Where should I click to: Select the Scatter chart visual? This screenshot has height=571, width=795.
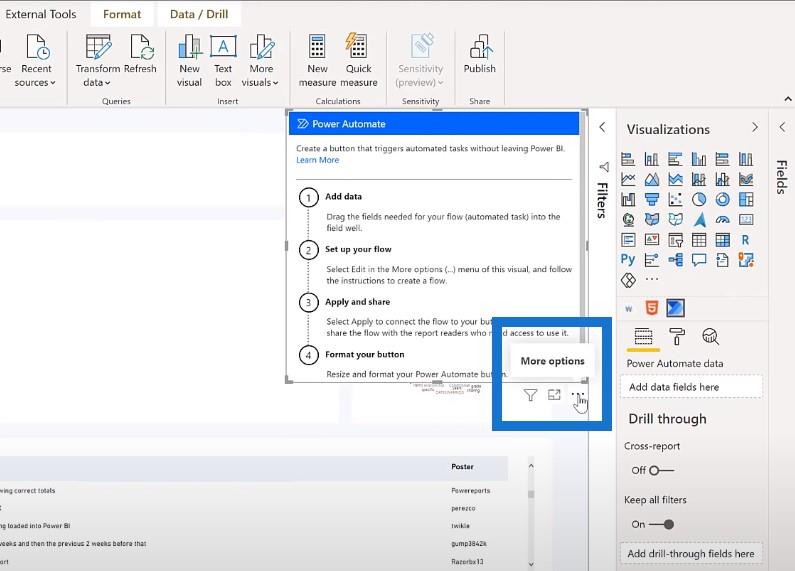(675, 199)
